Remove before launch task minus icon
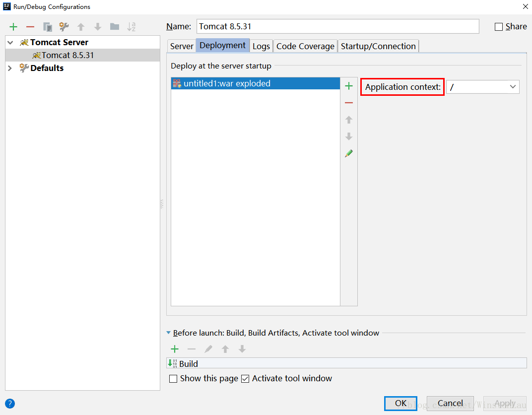Screen dimensions: 532x415 pyautogui.click(x=192, y=349)
